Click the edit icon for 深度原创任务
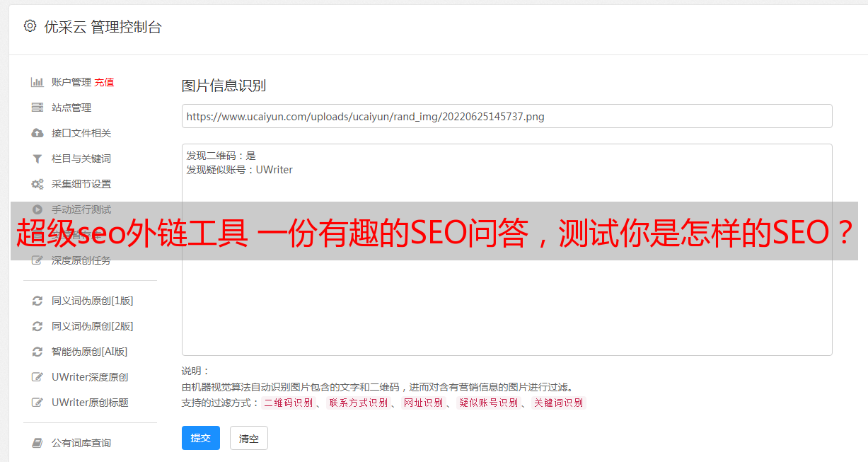 [37, 260]
